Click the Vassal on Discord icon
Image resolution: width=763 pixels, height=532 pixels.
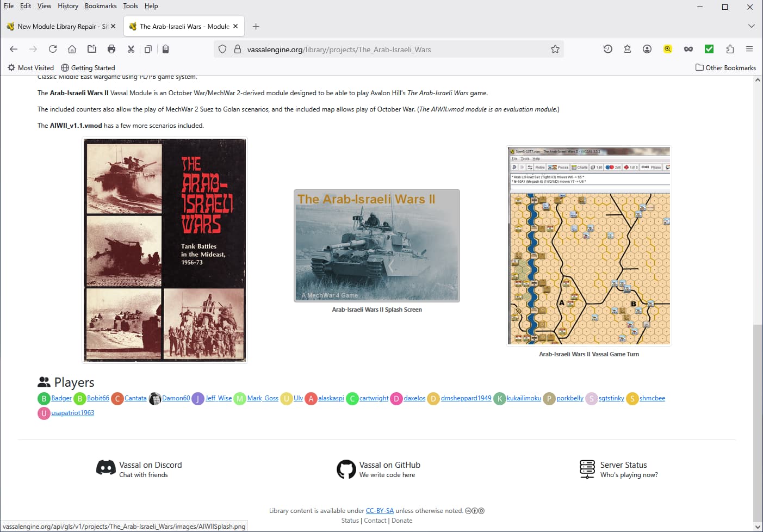(106, 468)
